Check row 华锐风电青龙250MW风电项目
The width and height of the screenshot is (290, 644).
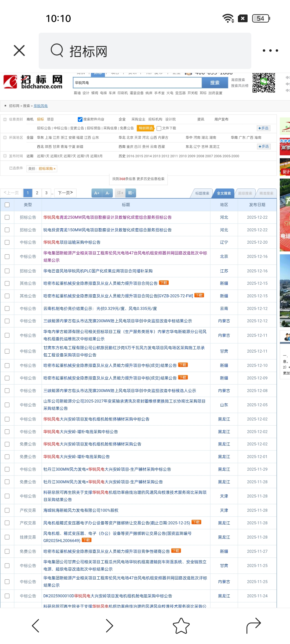coord(7,217)
